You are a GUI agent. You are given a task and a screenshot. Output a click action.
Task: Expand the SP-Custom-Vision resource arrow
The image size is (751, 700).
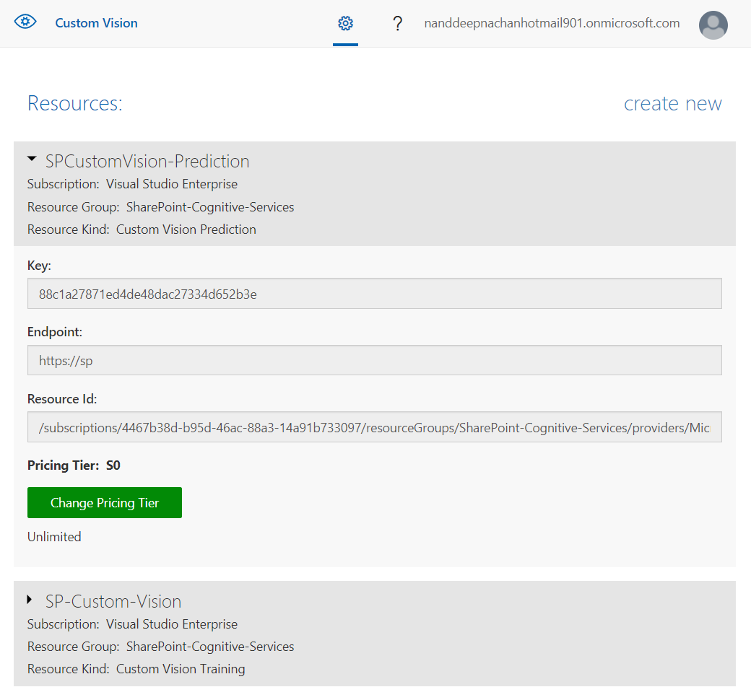[x=30, y=599]
